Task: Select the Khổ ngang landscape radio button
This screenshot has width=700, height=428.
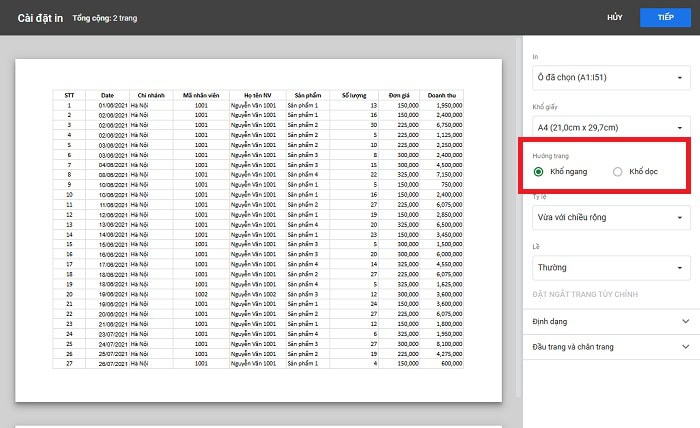Action: (538, 172)
